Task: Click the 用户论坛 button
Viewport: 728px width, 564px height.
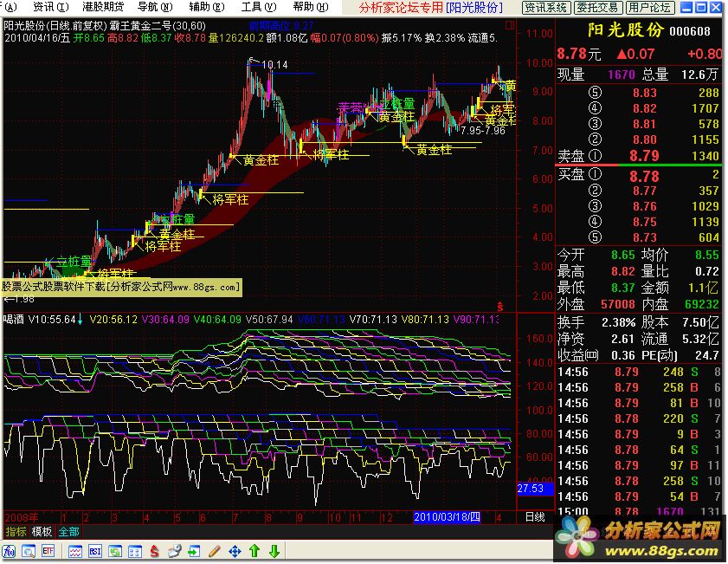Action: [649, 8]
